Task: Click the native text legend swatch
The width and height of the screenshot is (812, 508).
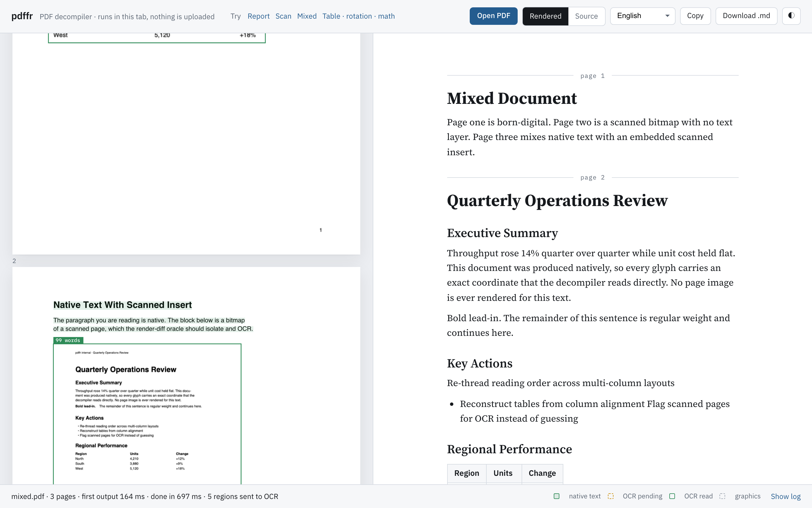Action: tap(556, 496)
